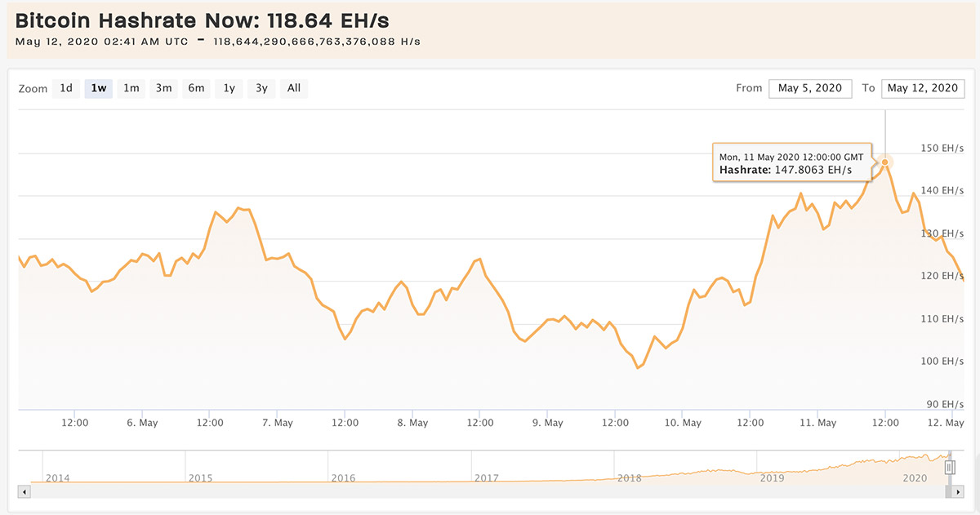Click the Zoom label
Viewport: 980px width, 515px height.
point(33,89)
